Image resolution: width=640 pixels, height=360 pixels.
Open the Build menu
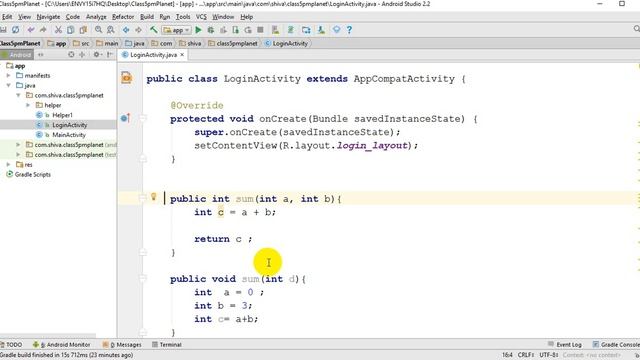[x=147, y=17]
